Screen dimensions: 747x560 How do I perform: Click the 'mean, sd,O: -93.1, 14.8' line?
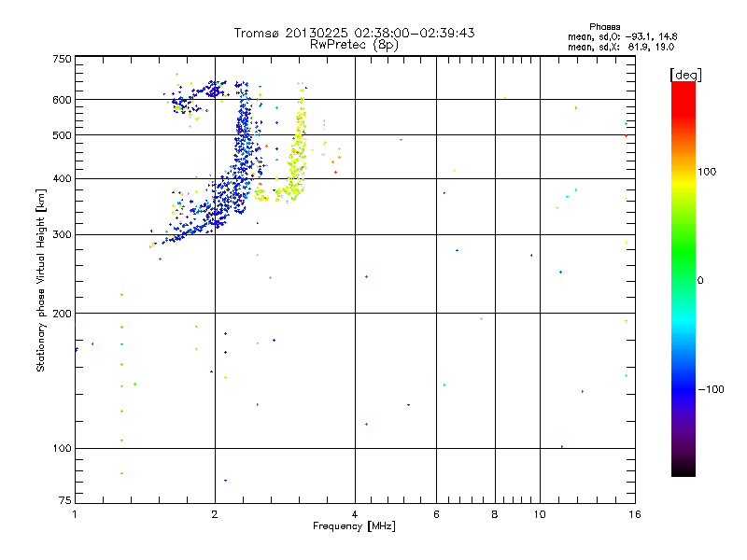pos(622,36)
